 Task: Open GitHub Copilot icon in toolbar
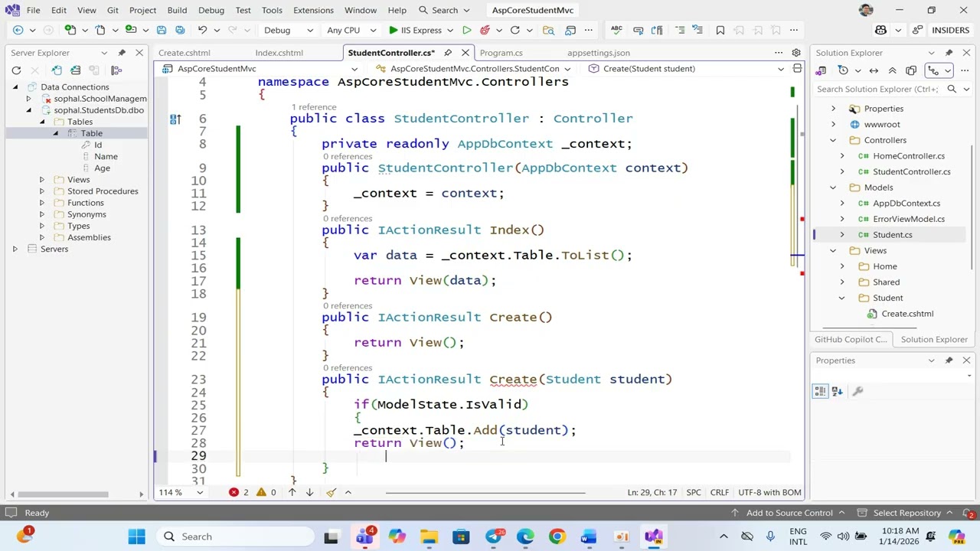coord(880,30)
